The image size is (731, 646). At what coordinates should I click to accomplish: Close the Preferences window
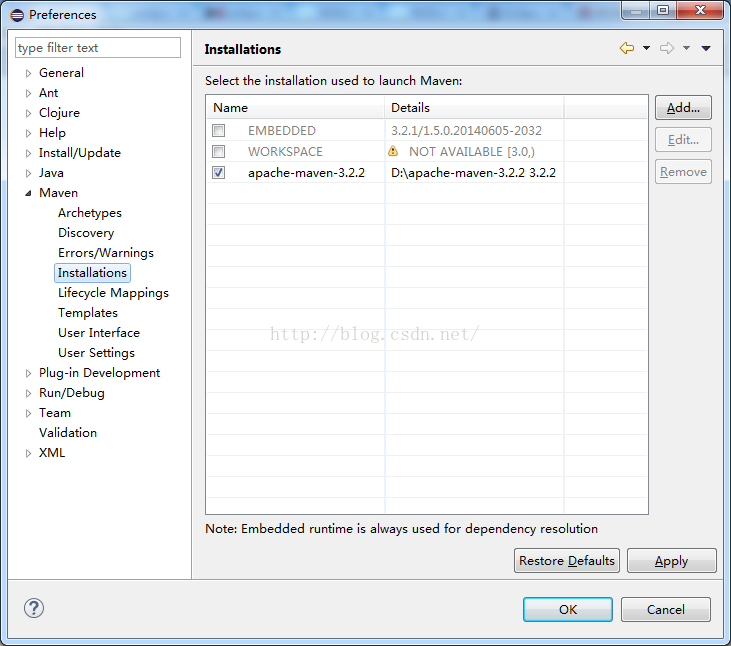[x=700, y=10]
